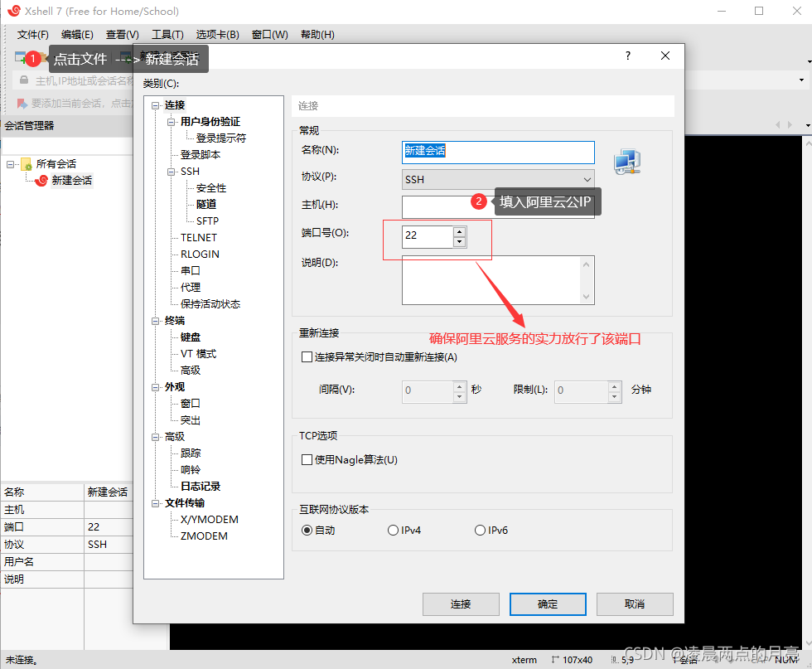Select TELNET in category tree
Image resolution: width=812 pixels, height=669 pixels.
pos(199,238)
